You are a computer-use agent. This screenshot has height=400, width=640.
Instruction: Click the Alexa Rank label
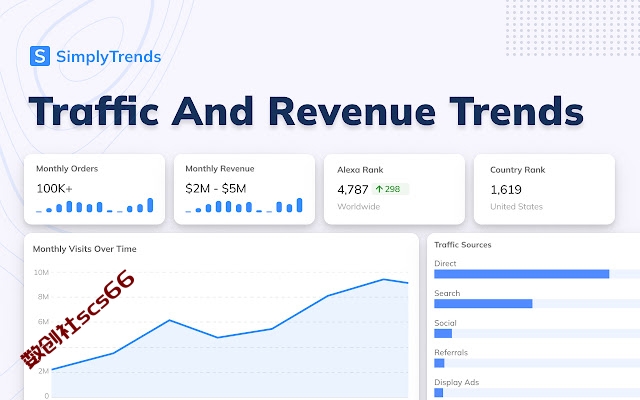(x=360, y=170)
